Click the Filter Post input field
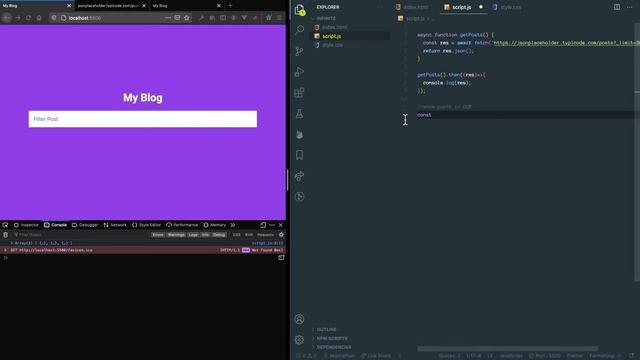 click(143, 119)
